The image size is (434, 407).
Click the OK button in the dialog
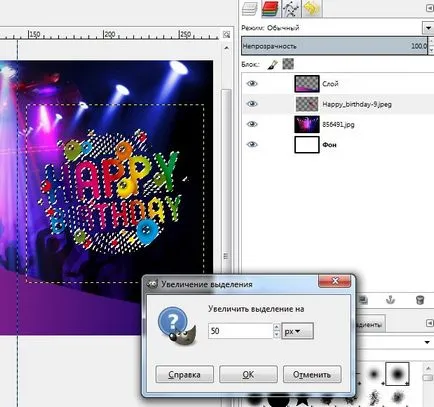click(248, 374)
